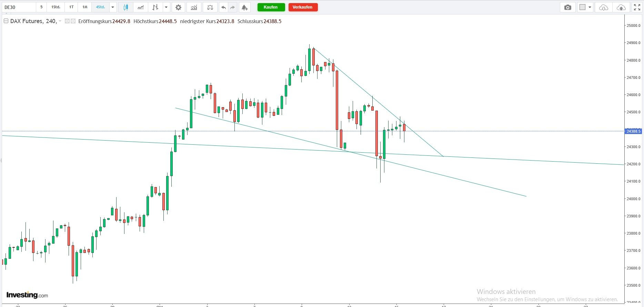Open the time interval dropdown arrow
644x307 pixels.
113,7
